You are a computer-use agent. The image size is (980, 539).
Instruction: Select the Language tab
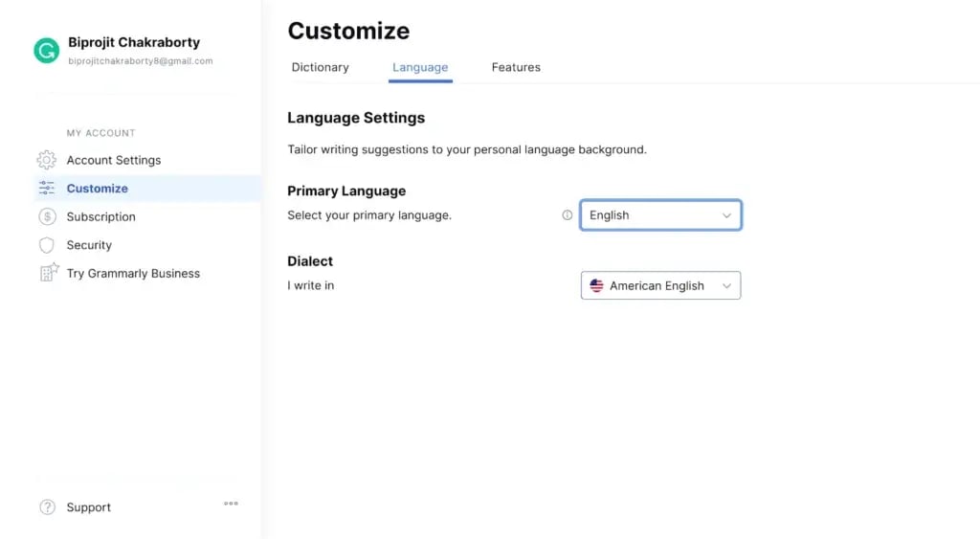[420, 67]
